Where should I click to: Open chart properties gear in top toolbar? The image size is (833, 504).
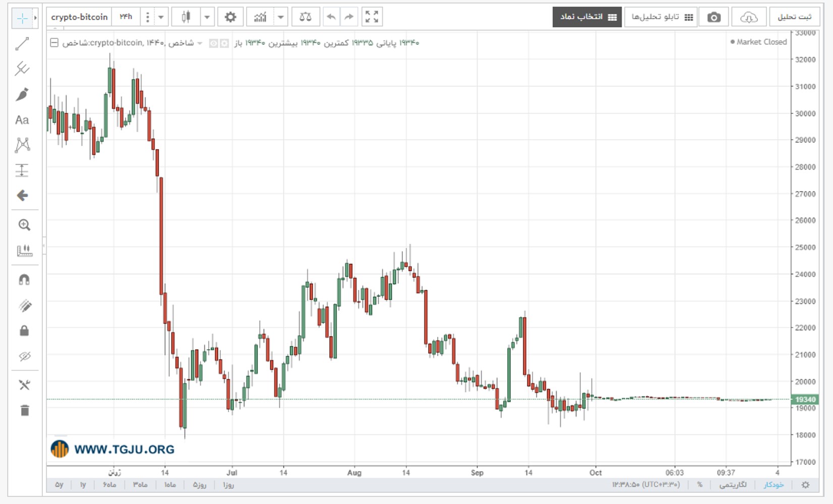(230, 17)
